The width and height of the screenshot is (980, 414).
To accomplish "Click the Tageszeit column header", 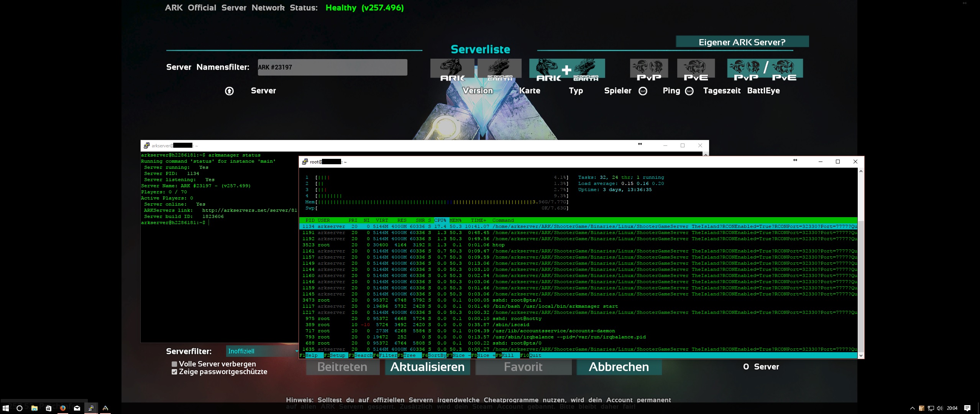I will tap(722, 91).
